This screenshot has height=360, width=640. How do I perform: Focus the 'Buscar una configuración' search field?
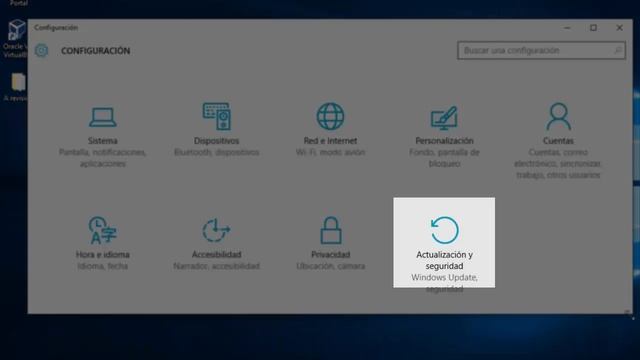tap(541, 51)
